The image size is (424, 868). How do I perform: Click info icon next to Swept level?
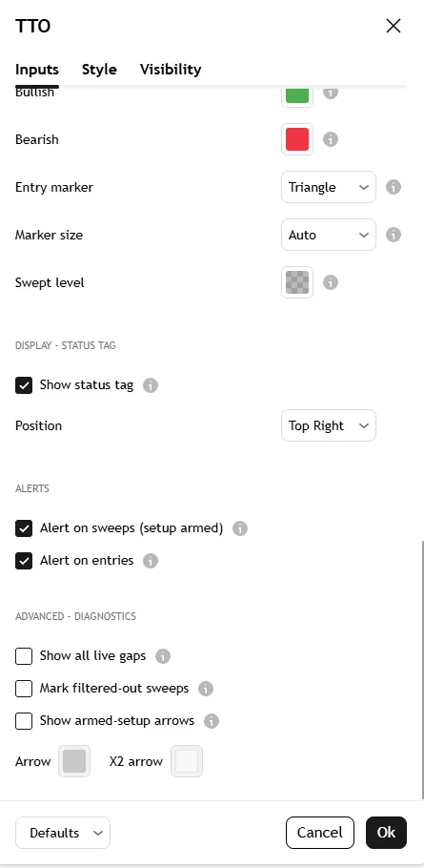[x=331, y=282]
